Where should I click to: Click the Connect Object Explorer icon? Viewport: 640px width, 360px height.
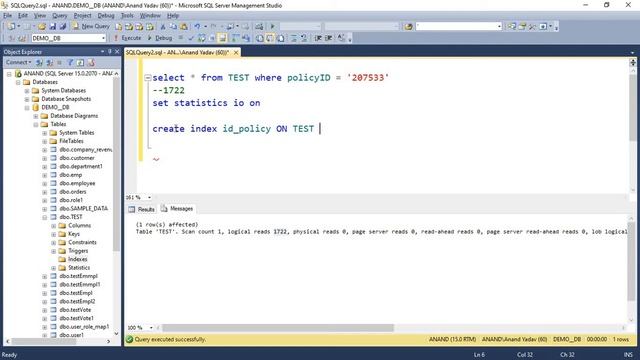tap(39, 62)
